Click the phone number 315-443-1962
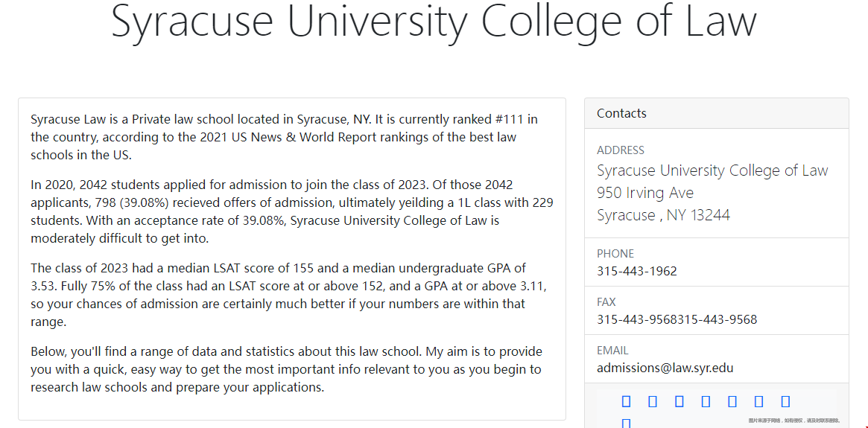The image size is (868, 428). [x=636, y=271]
